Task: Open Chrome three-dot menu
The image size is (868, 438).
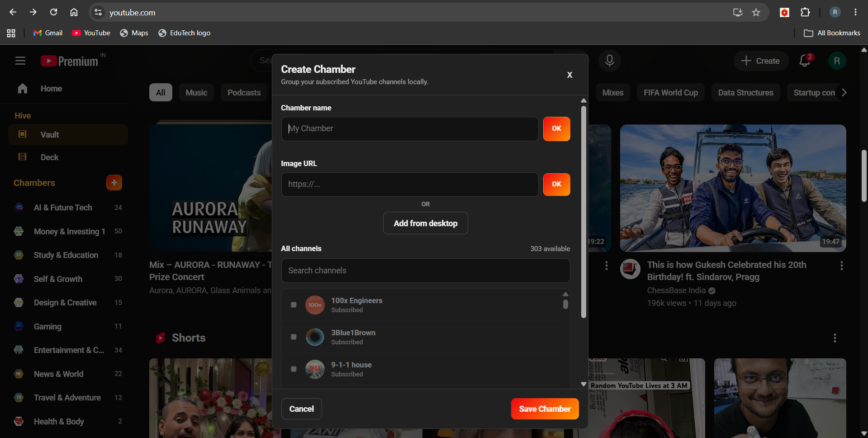Action: tap(855, 12)
